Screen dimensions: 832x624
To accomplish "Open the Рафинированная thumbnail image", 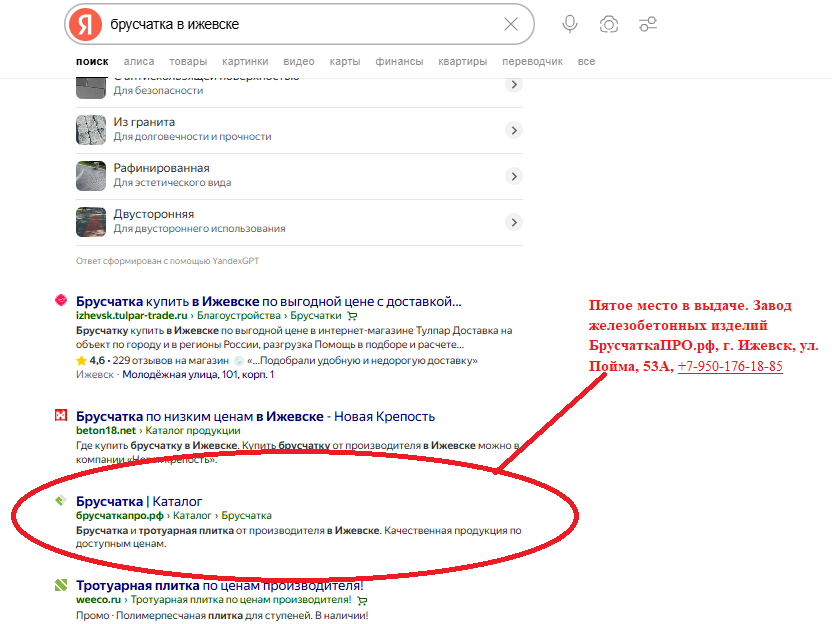I will [x=91, y=176].
